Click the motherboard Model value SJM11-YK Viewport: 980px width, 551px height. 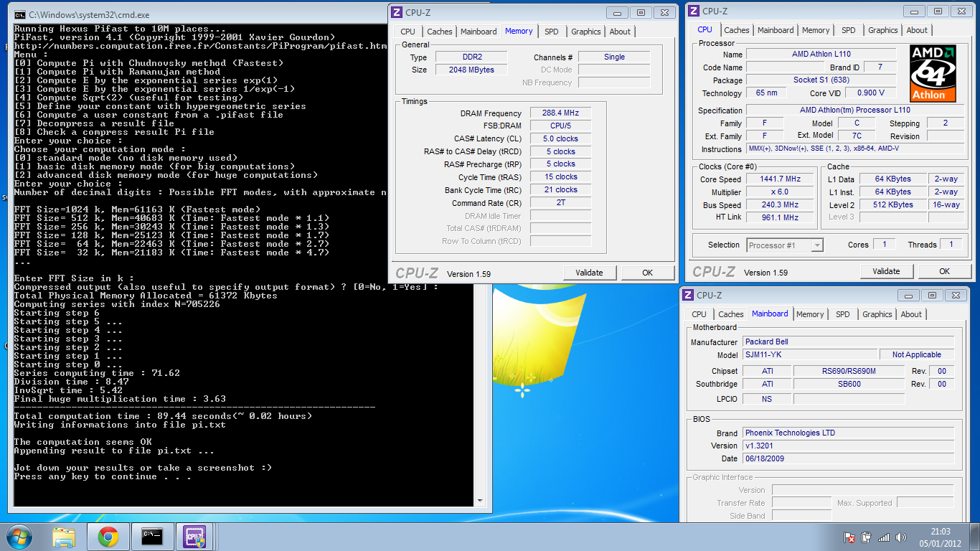[x=810, y=355]
